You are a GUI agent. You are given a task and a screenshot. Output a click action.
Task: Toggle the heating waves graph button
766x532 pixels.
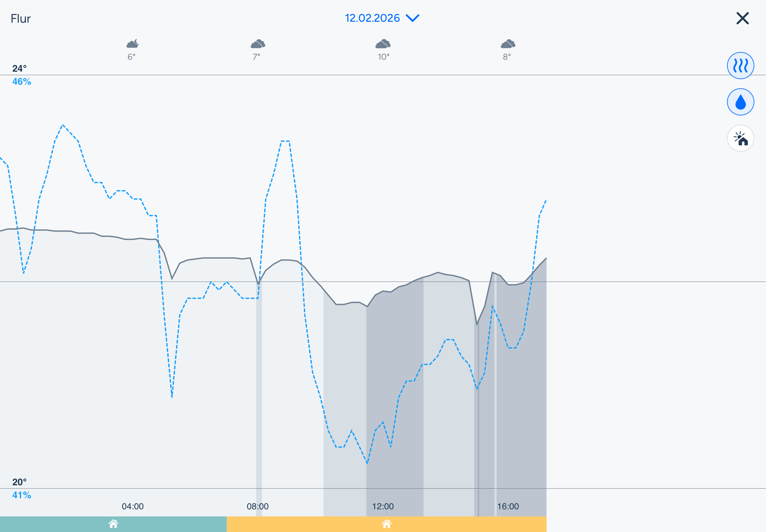(740, 66)
